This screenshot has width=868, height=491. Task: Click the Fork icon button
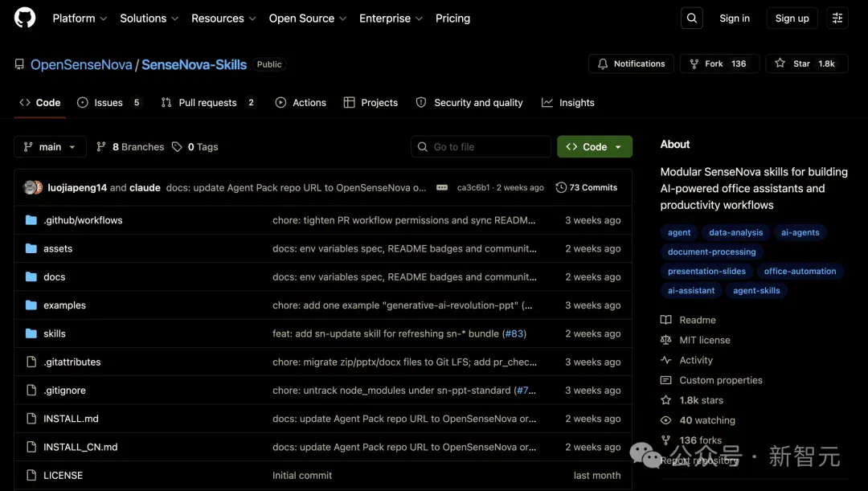tap(694, 63)
